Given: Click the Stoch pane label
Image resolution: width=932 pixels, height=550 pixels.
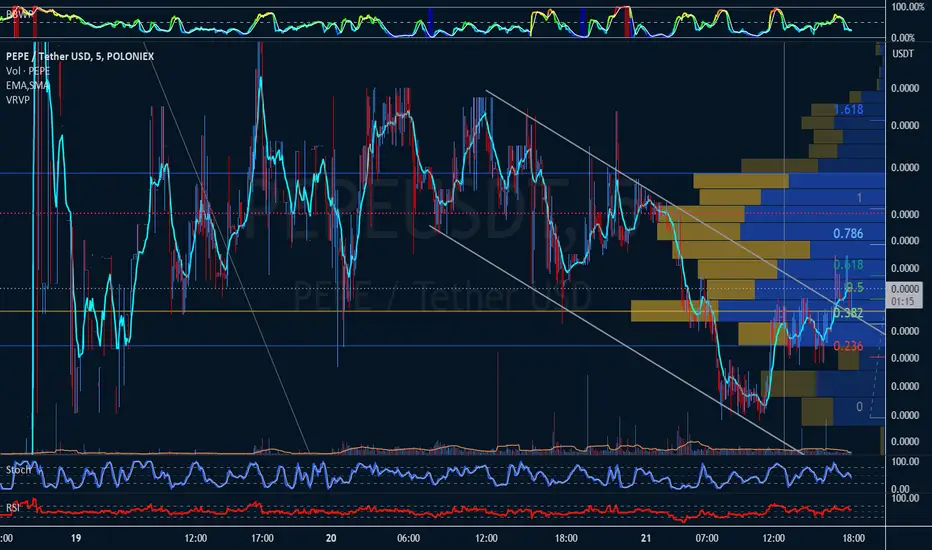Looking at the screenshot, I should point(18,470).
